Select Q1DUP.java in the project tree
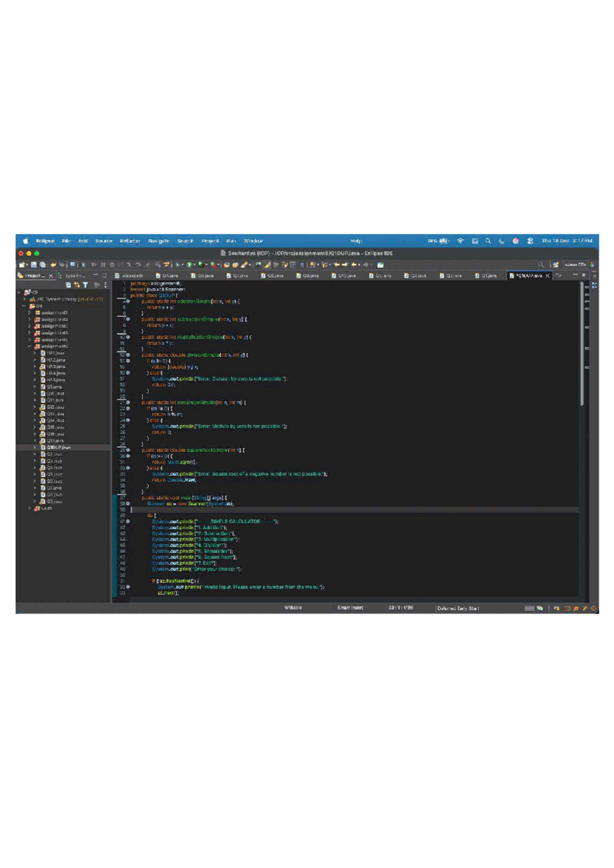This screenshot has width=614, height=868. pyautogui.click(x=58, y=448)
